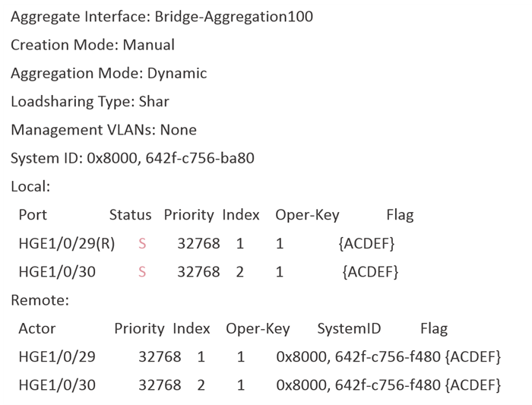Click the HGE1/0/29(R) port entry
532x405 pixels.
coord(66,244)
